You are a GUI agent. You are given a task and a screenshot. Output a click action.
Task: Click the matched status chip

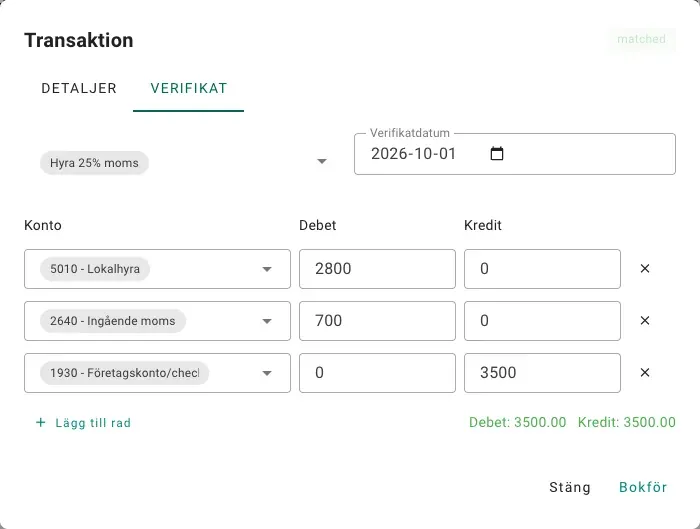(x=642, y=39)
